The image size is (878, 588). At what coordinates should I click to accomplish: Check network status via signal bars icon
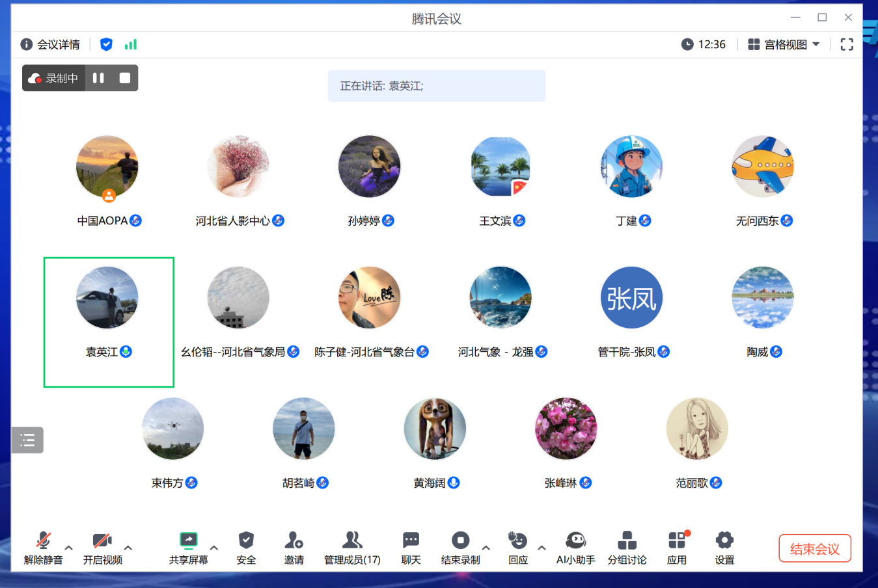click(x=130, y=44)
